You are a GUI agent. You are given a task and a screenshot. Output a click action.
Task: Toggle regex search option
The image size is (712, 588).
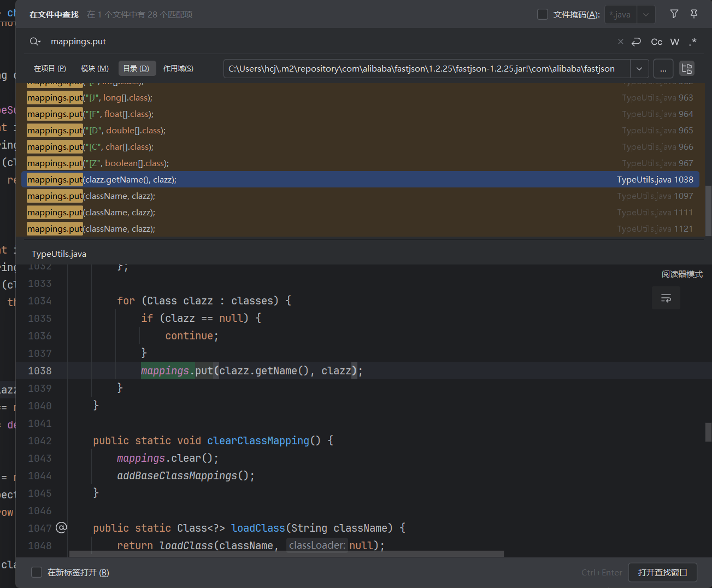click(x=693, y=42)
